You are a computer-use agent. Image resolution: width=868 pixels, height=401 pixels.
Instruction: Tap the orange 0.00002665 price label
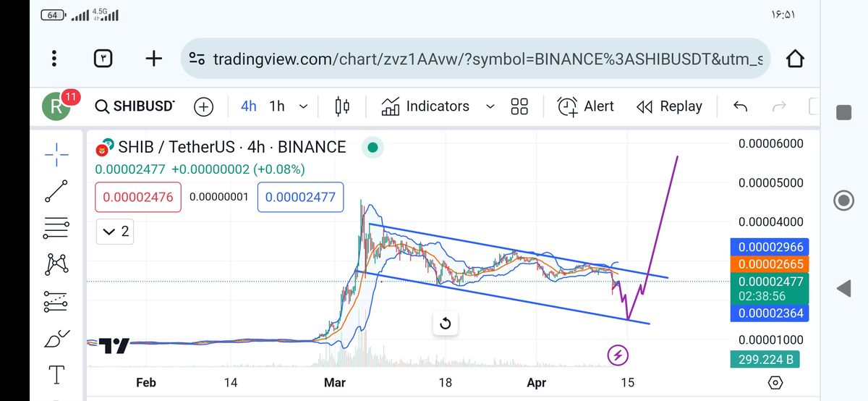click(770, 264)
